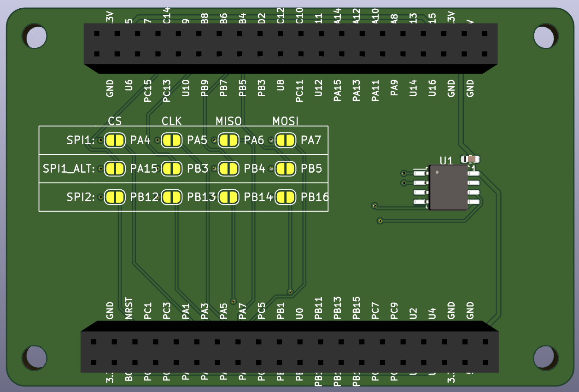Click the 'U4' silkscreen label
This screenshot has width=579, height=392.
[x=432, y=314]
